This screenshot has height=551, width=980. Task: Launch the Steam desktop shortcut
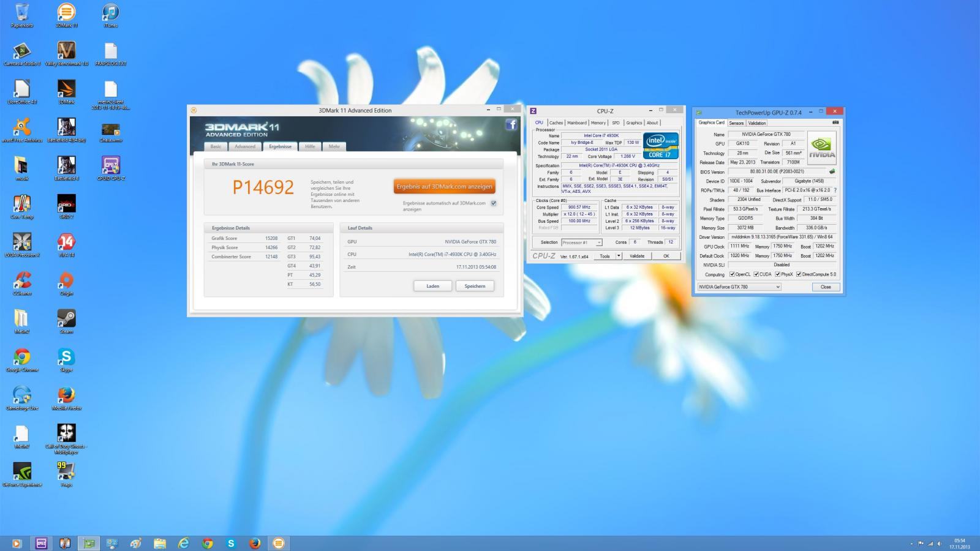(x=66, y=322)
